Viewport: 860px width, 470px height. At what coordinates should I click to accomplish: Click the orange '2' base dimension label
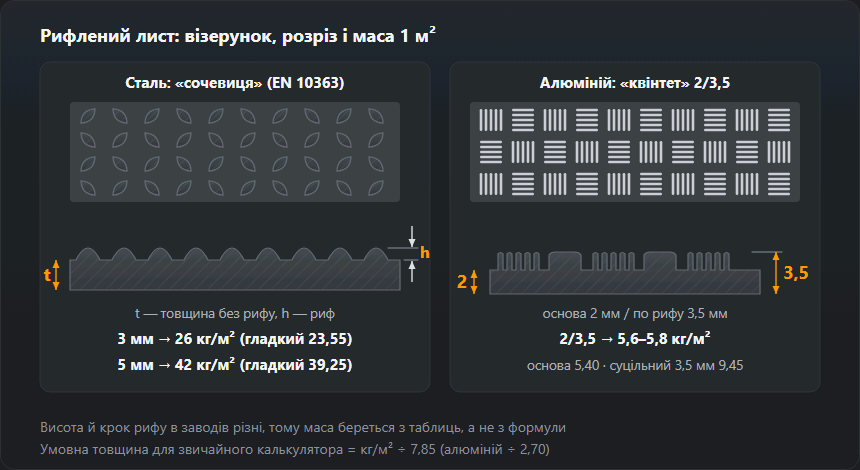coord(462,281)
